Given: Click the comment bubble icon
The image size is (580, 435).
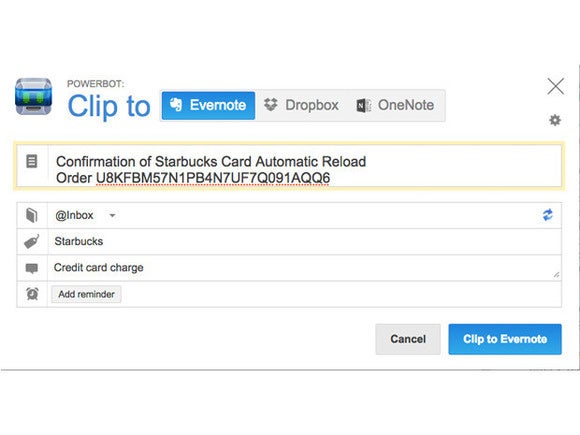Looking at the screenshot, I should tap(32, 268).
